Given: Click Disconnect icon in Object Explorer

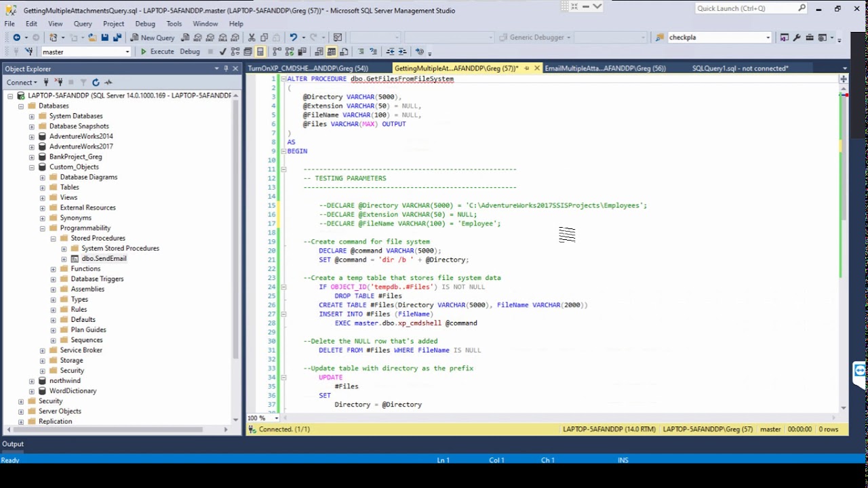Looking at the screenshot, I should [x=58, y=82].
